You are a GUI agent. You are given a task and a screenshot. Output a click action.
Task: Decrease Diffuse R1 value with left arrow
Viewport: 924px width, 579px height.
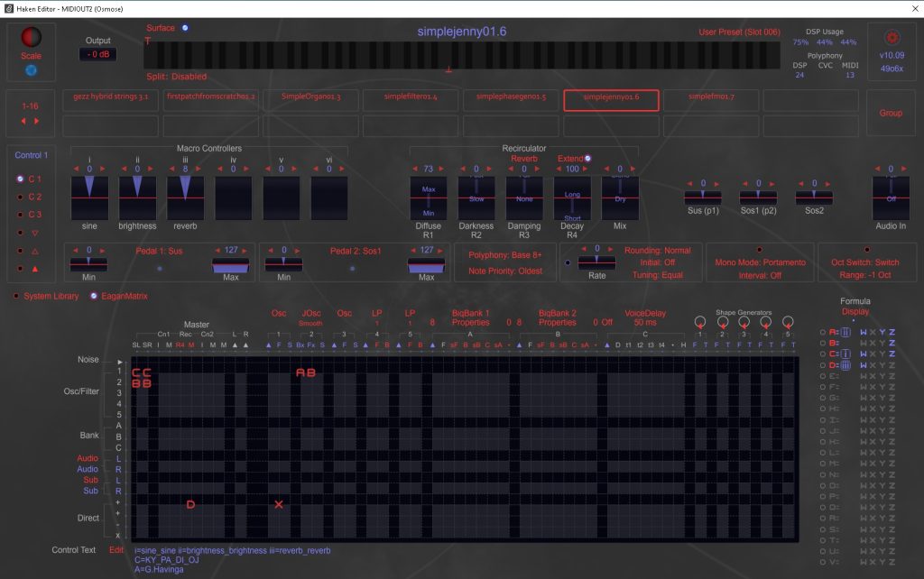coord(415,169)
